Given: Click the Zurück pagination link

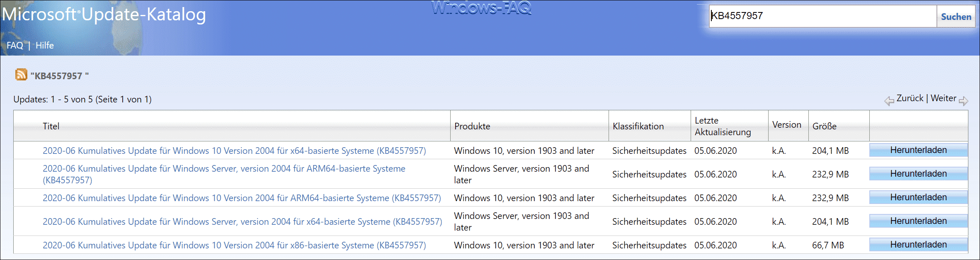Looking at the screenshot, I should click(910, 98).
